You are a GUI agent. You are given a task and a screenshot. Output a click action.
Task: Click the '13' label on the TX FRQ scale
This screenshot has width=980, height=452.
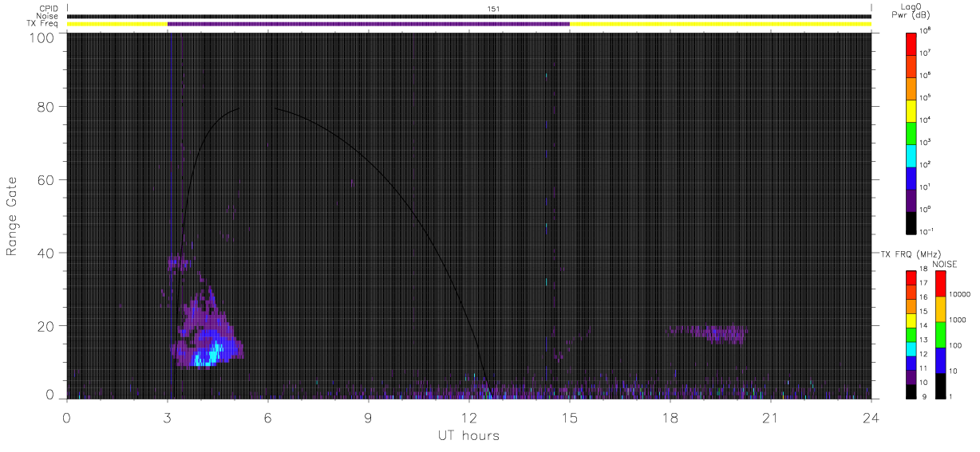pyautogui.click(x=924, y=340)
